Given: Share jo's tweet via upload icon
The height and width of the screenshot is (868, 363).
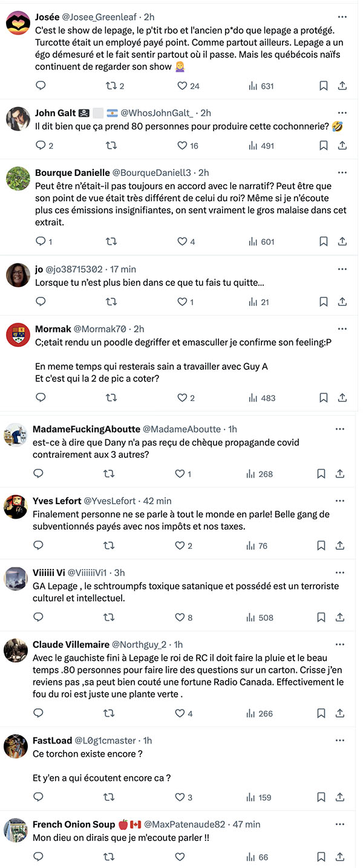Looking at the screenshot, I should pyautogui.click(x=342, y=301).
